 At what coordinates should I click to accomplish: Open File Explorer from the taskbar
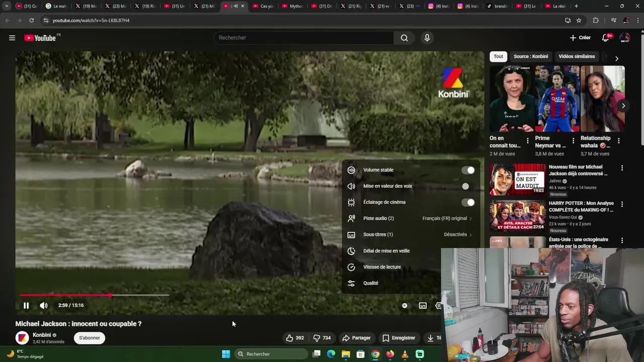pyautogui.click(x=346, y=354)
